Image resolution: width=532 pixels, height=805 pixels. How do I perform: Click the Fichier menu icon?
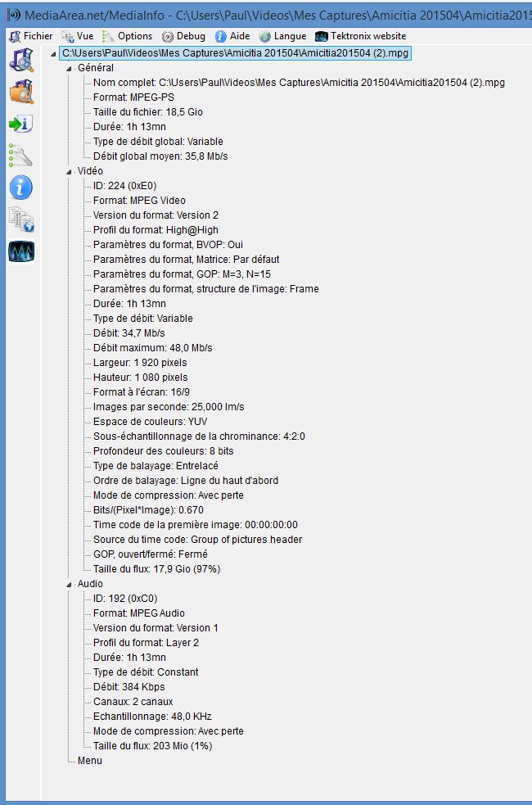(x=16, y=37)
